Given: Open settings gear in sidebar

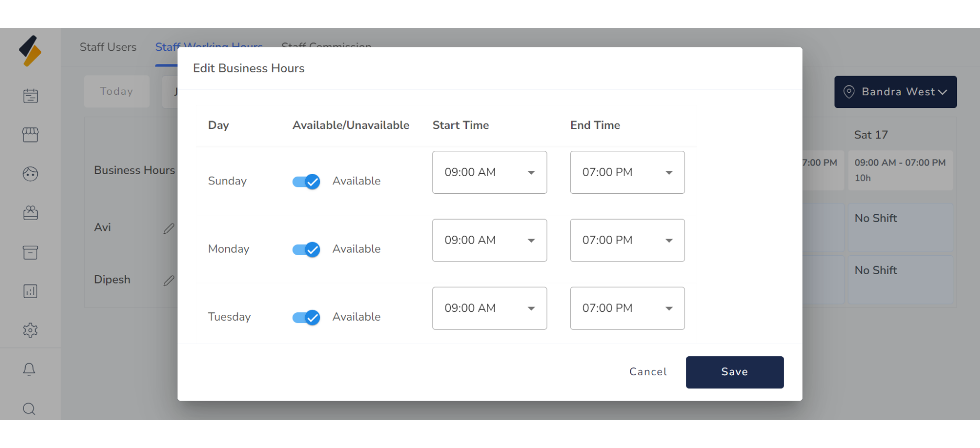Looking at the screenshot, I should tap(30, 330).
